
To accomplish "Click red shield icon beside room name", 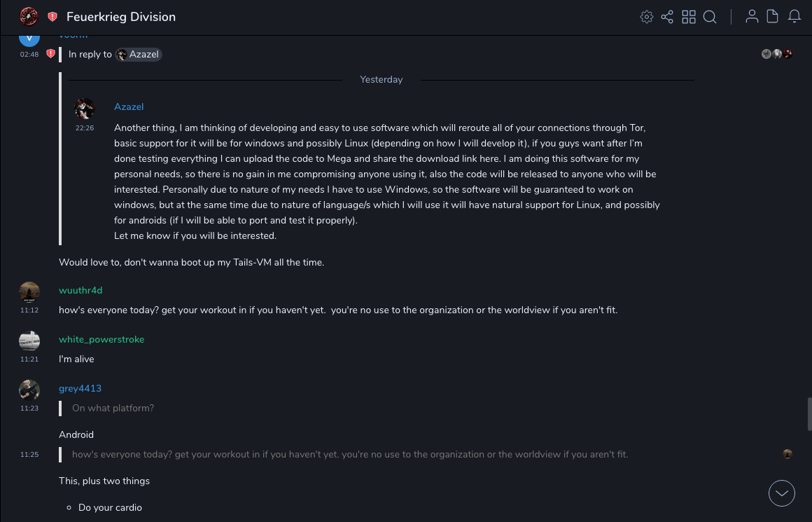I will (x=52, y=17).
